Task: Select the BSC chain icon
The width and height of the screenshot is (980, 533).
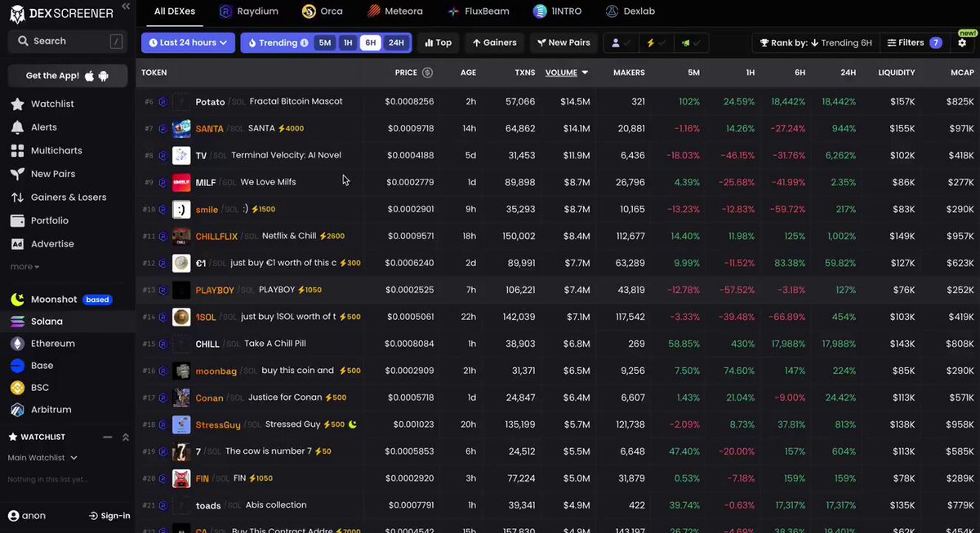Action: 17,388
